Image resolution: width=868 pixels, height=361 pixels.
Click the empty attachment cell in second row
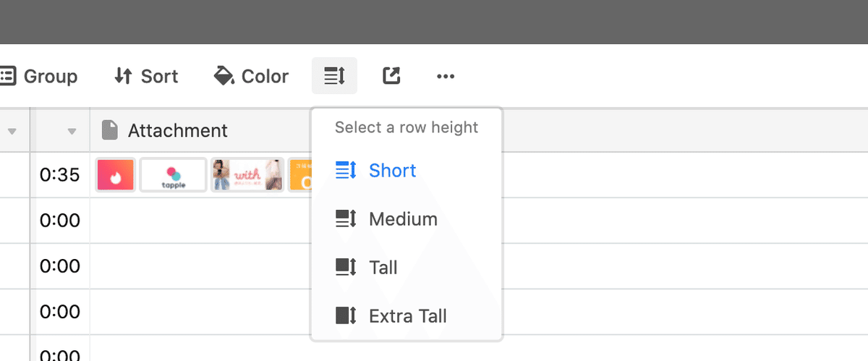(195, 220)
